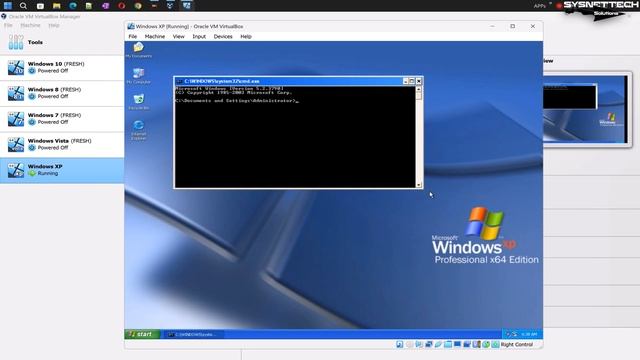Click the keyboard capture indicator beside Right Control
The width and height of the screenshot is (640, 360).
coord(495,344)
